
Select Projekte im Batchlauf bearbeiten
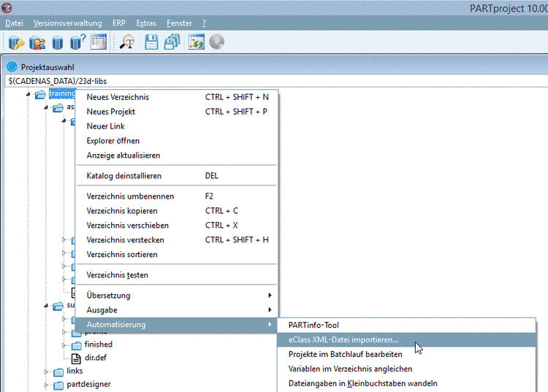tap(406, 354)
